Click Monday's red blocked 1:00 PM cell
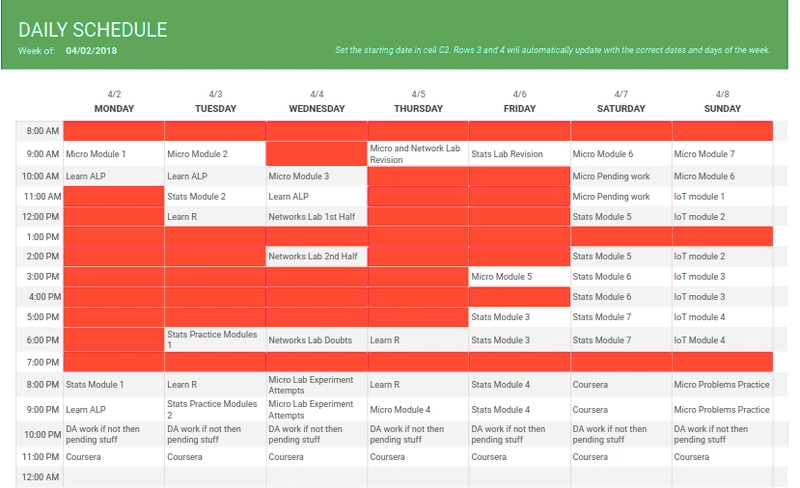The height and width of the screenshot is (488, 800). coord(114,236)
